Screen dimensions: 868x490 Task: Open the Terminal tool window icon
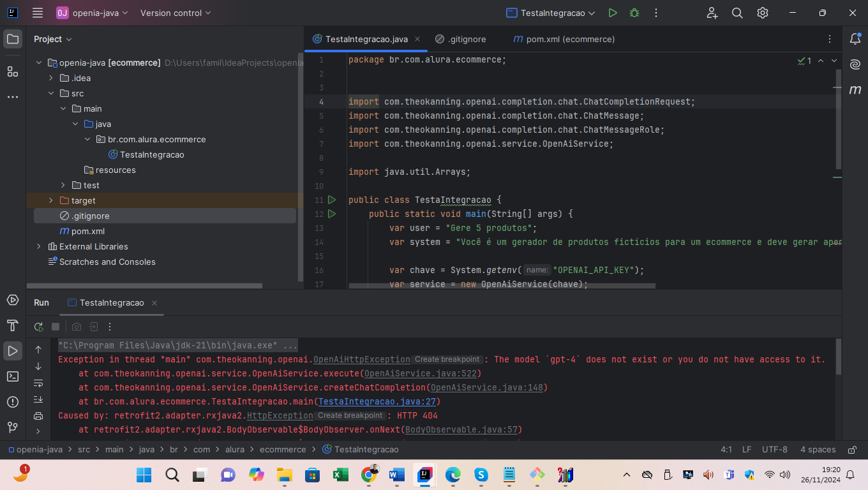click(13, 376)
